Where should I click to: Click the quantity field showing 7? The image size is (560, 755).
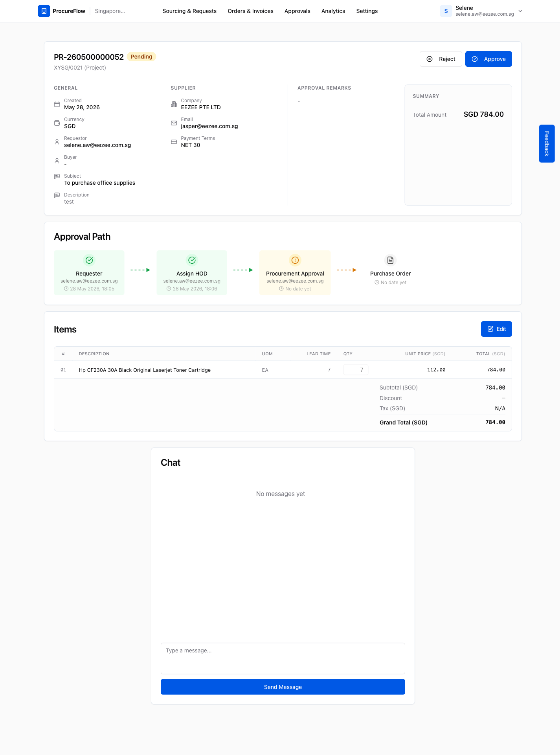356,370
